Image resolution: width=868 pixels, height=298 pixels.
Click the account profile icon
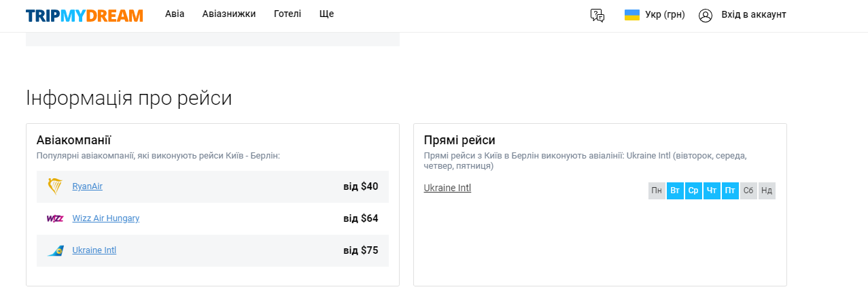coord(706,15)
